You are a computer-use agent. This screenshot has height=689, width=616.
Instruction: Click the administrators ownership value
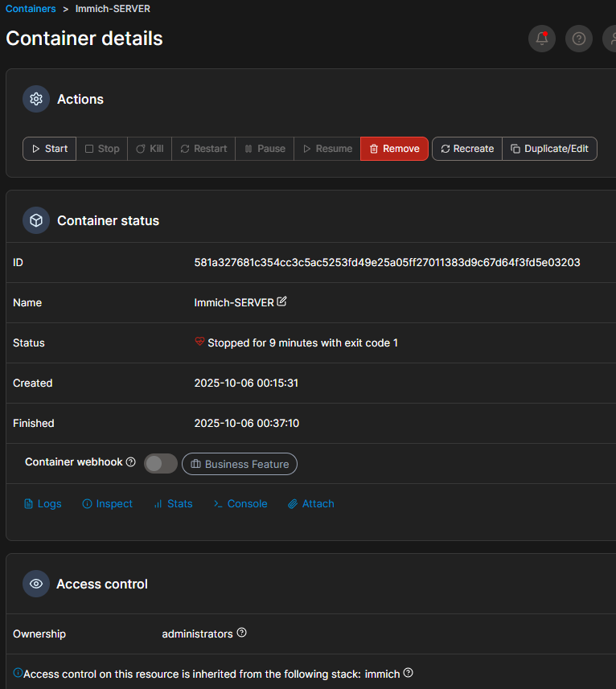197,634
